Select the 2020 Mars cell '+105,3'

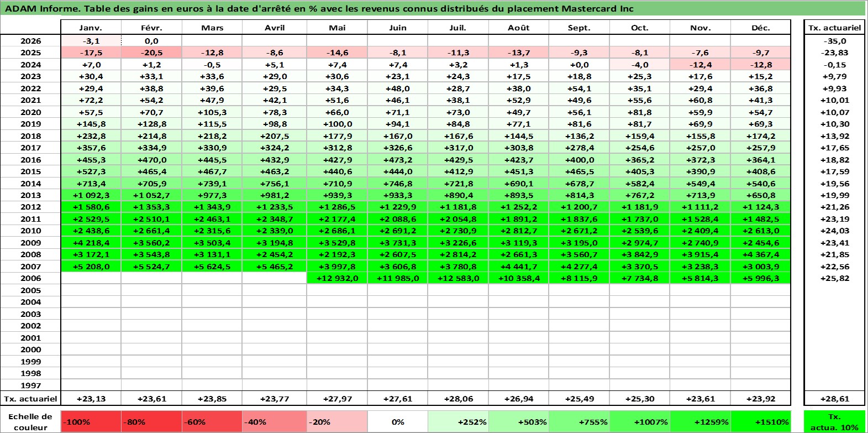click(x=213, y=112)
